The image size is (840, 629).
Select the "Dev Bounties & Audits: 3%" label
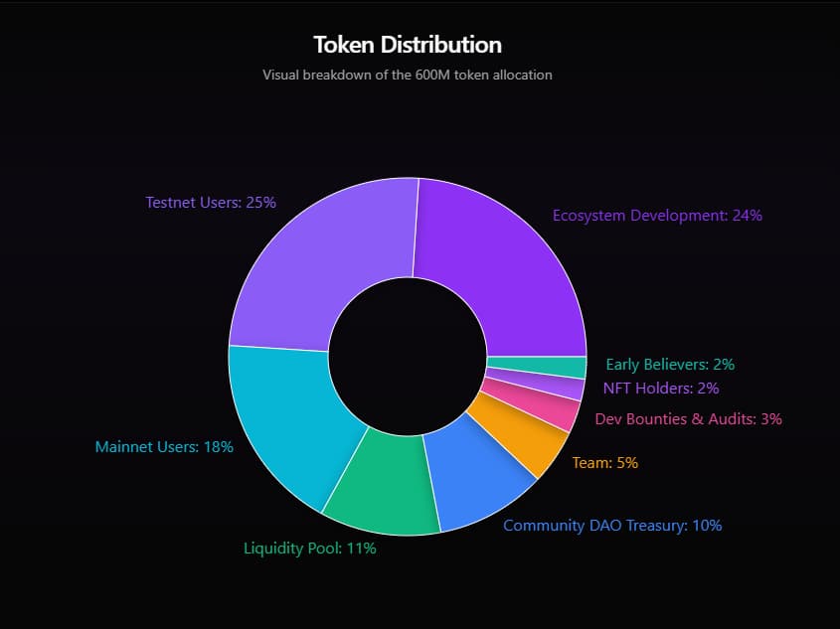pos(688,419)
